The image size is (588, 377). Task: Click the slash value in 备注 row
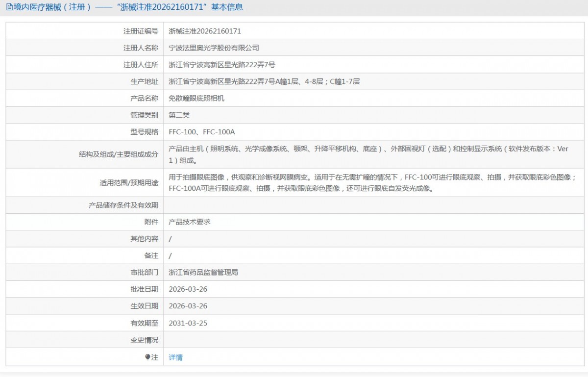170,255
